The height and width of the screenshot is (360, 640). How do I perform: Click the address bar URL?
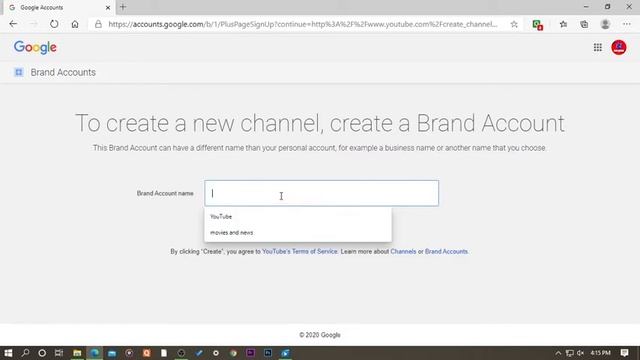tap(302, 24)
